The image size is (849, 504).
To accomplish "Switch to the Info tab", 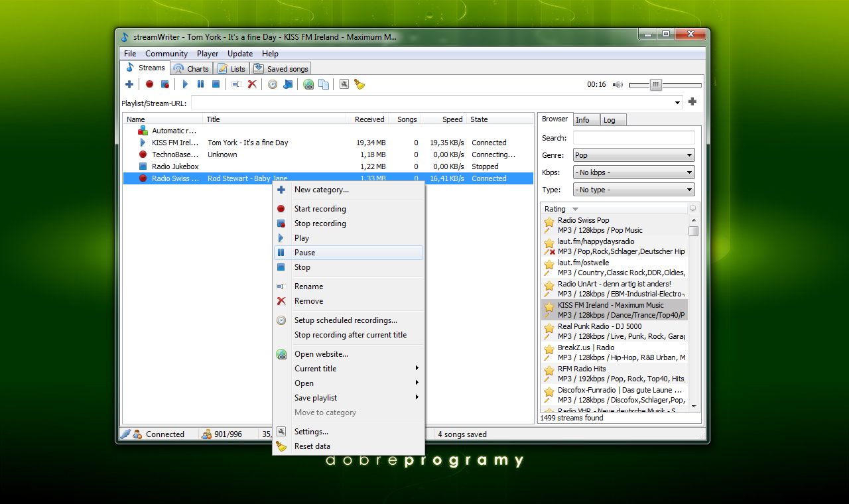I will [x=586, y=120].
